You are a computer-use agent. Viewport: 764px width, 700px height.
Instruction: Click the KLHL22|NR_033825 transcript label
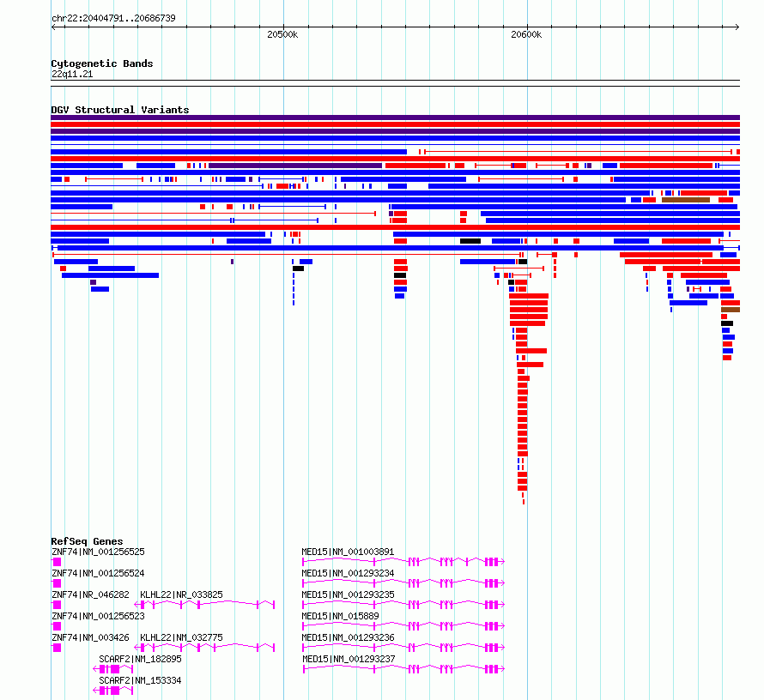(x=181, y=594)
